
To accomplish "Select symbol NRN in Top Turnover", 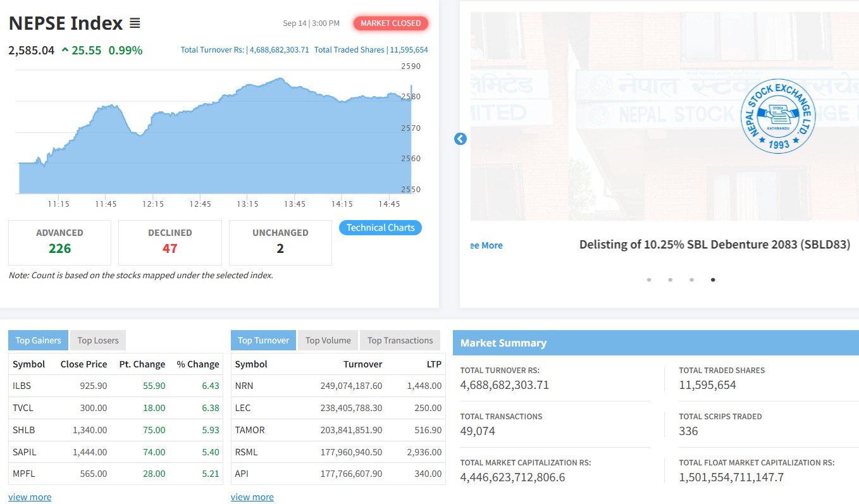I will pos(244,386).
